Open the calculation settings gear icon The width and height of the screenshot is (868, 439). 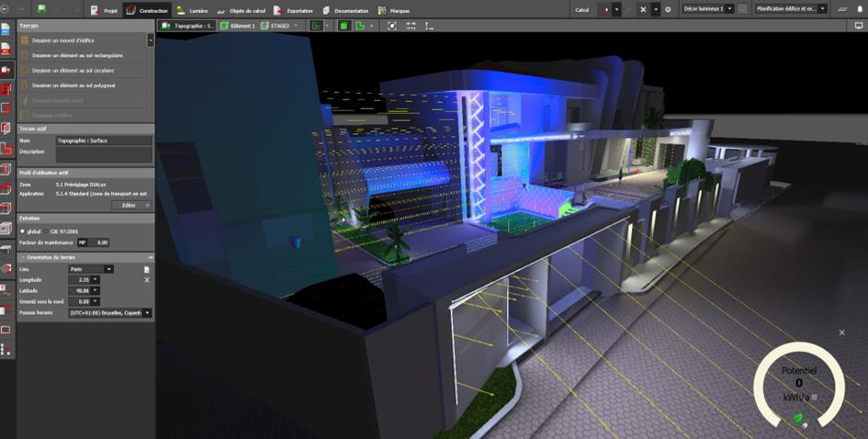668,9
